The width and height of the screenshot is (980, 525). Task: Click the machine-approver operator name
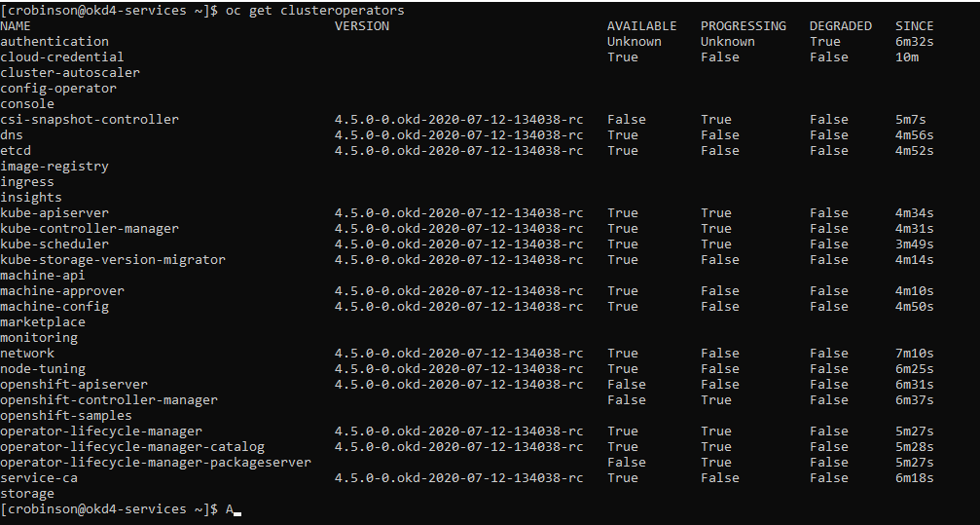coord(62,291)
